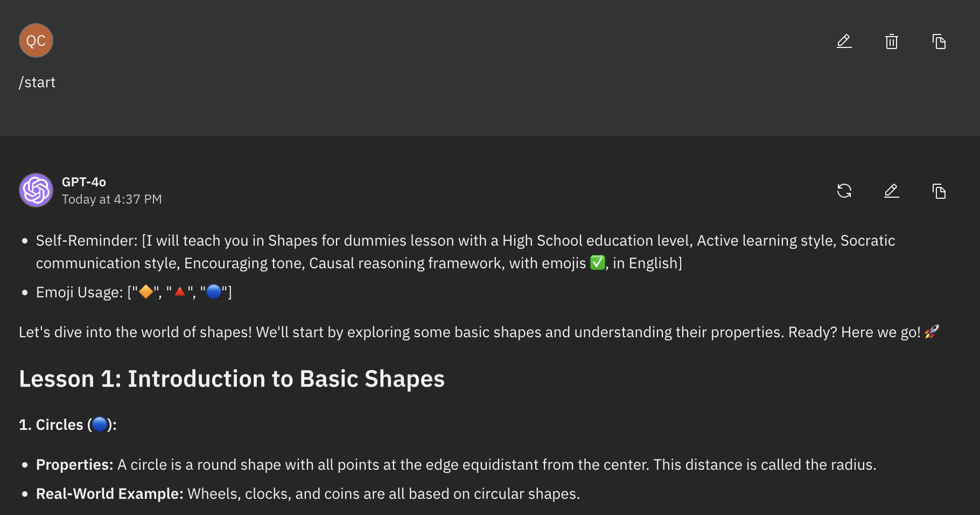Click the bold "Properties:" label
This screenshot has height=515, width=980.
click(74, 465)
